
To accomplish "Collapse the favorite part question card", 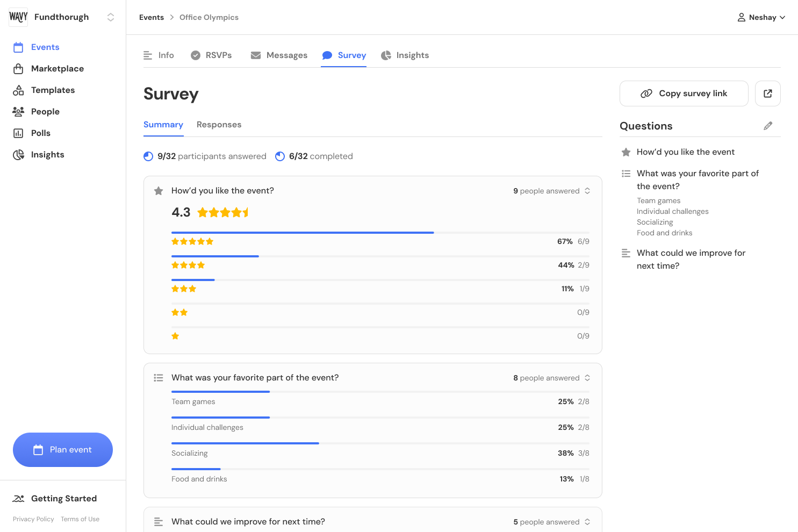I will [x=587, y=378].
